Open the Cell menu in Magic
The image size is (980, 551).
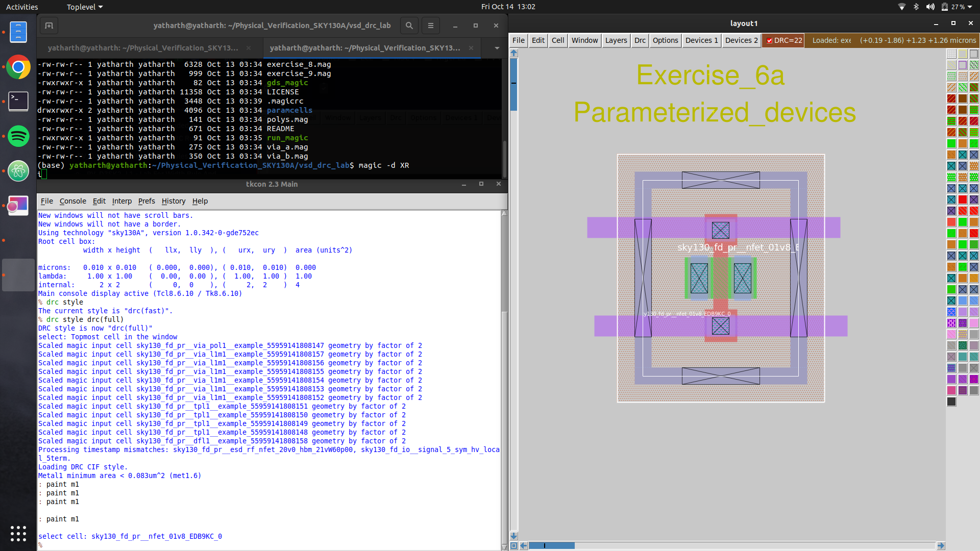[558, 40]
